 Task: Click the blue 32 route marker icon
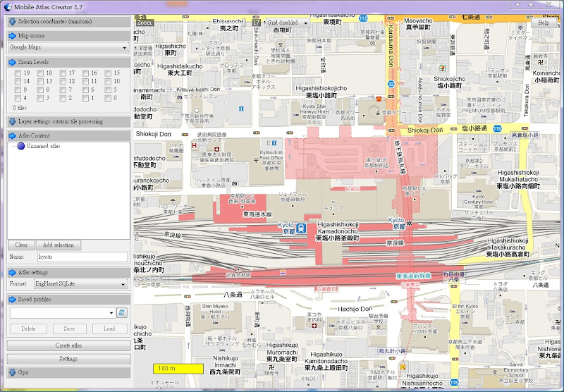[x=391, y=84]
